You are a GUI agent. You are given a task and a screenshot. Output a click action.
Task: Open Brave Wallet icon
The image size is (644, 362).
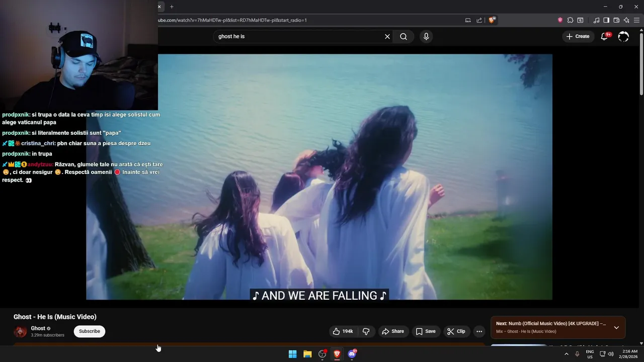coord(616,20)
